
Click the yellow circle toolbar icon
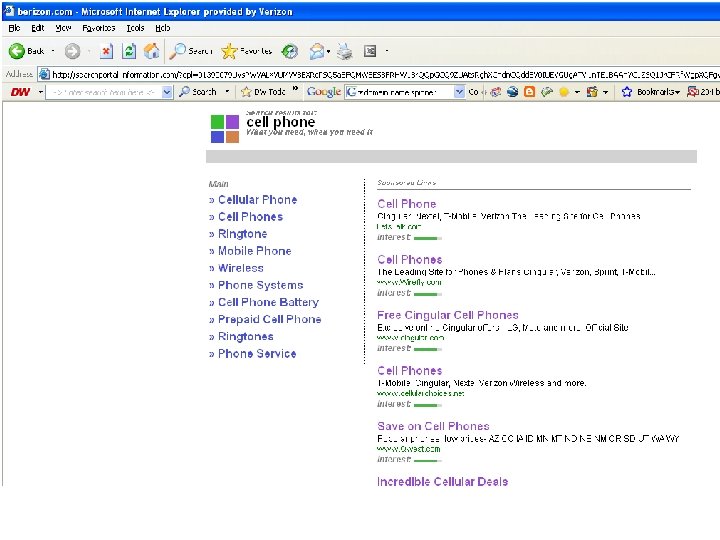click(x=564, y=92)
